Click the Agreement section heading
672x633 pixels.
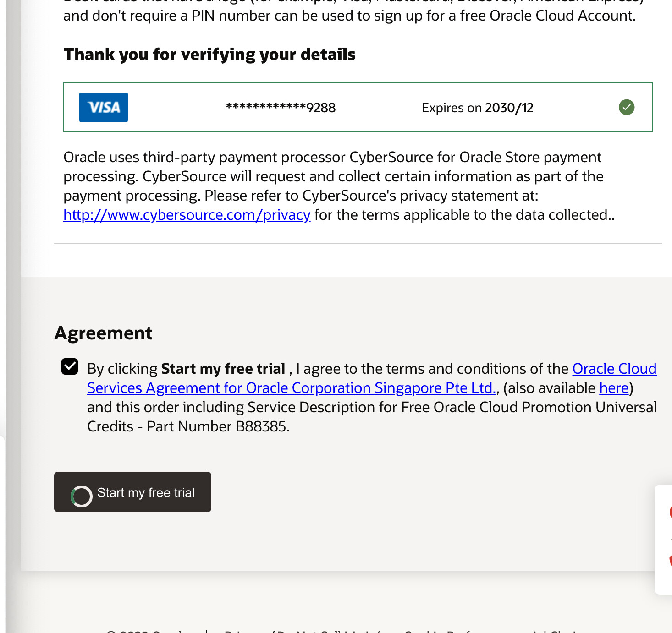pos(103,333)
